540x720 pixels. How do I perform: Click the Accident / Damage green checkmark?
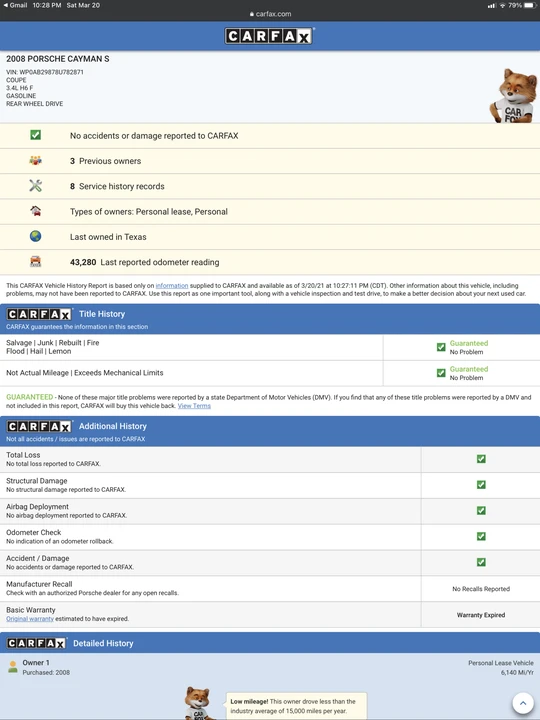click(x=481, y=562)
